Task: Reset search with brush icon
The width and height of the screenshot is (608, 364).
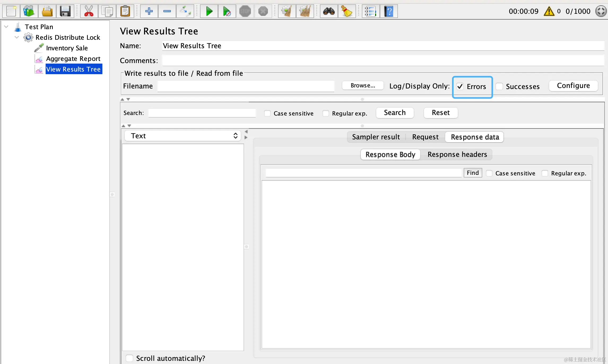Action: (x=347, y=11)
